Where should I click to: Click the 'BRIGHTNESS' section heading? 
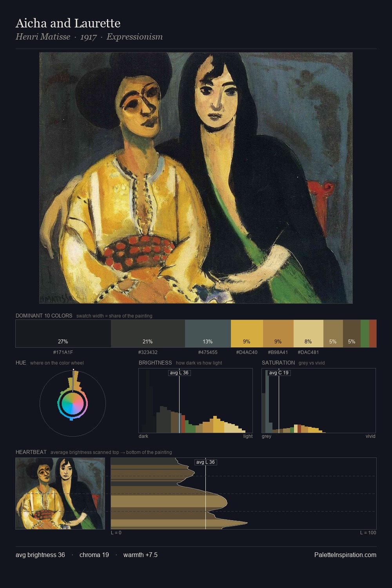[155, 363]
